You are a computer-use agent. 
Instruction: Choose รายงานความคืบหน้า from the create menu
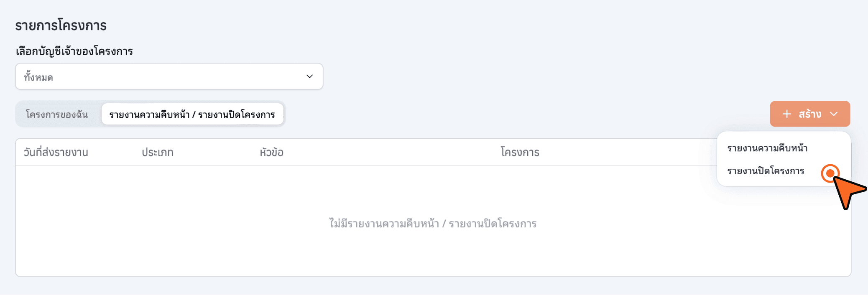[767, 148]
